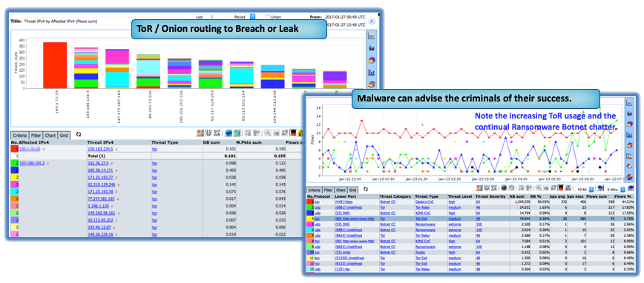The image size is (644, 283).
Task: Open the 10 Mi interval dropdown
Action: 585,190
